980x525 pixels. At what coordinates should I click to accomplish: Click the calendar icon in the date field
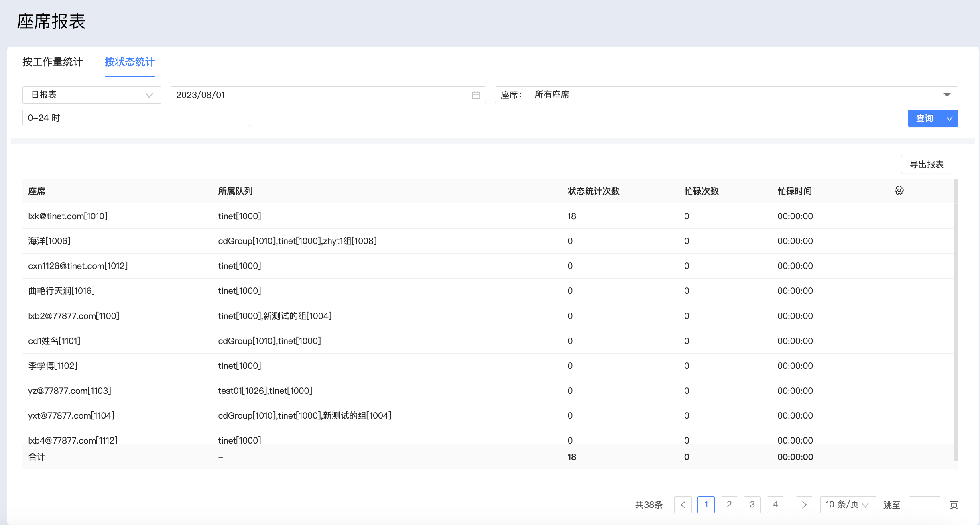point(476,95)
